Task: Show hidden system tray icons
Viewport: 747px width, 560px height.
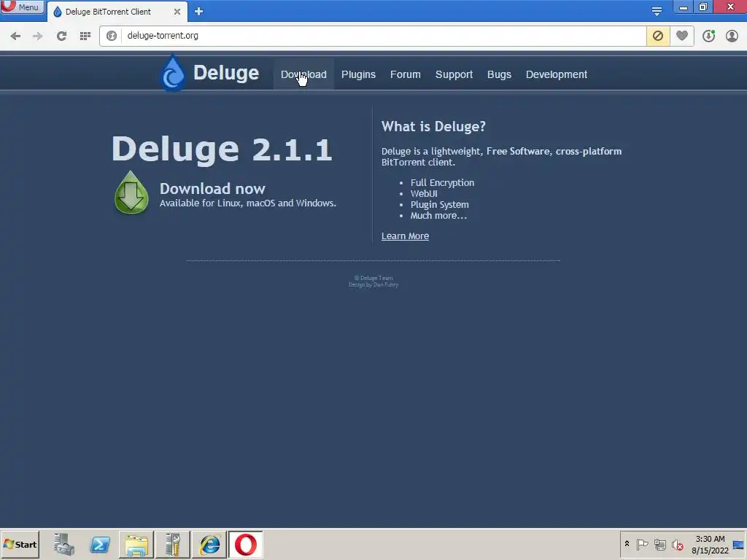Action: click(627, 544)
